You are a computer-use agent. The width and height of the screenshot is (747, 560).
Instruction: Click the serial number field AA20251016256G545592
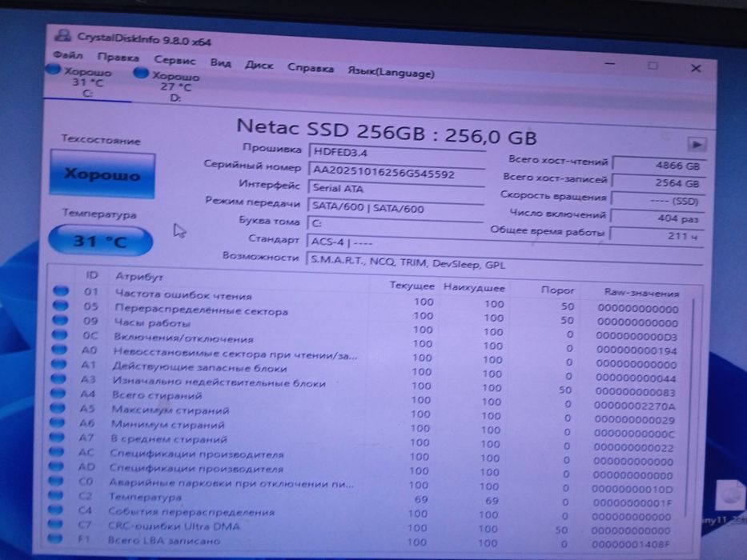tap(396, 174)
